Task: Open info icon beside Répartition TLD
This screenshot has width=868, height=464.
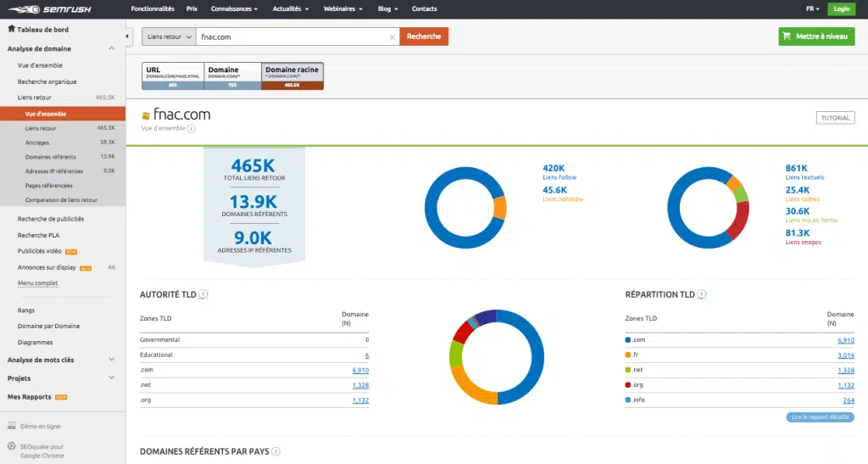Action: (x=702, y=294)
